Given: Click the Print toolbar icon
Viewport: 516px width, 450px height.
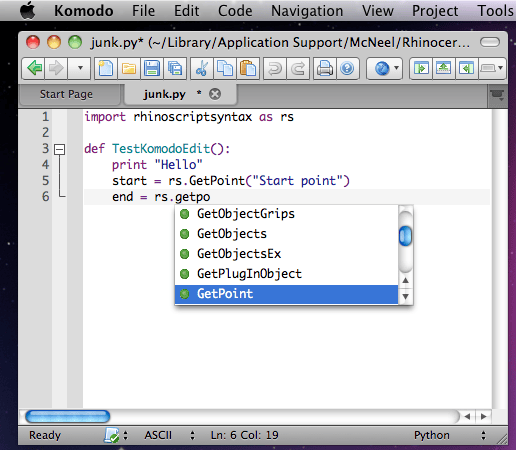Looking at the screenshot, I should 325,68.
